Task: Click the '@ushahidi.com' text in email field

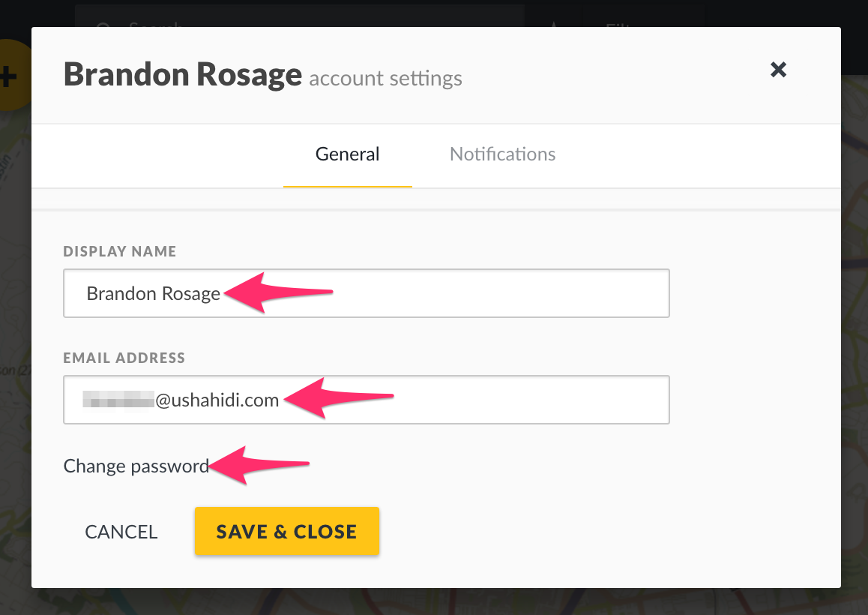Action: click(217, 400)
